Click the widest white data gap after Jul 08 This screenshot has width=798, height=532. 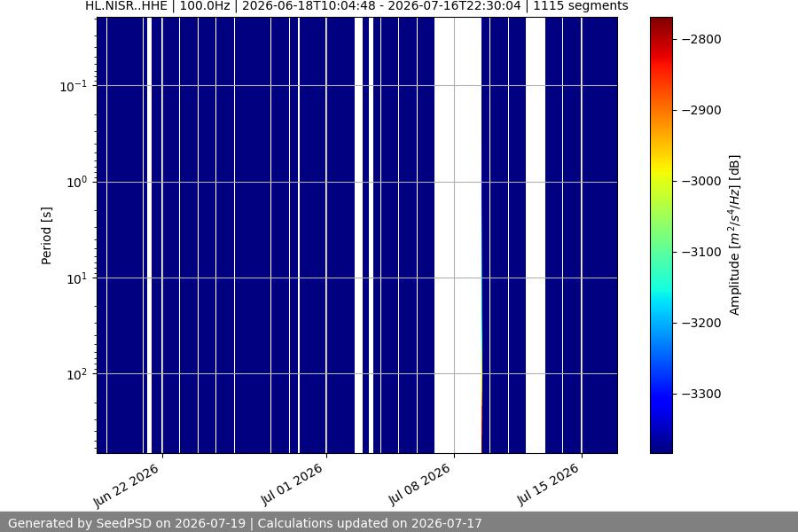[458, 235]
